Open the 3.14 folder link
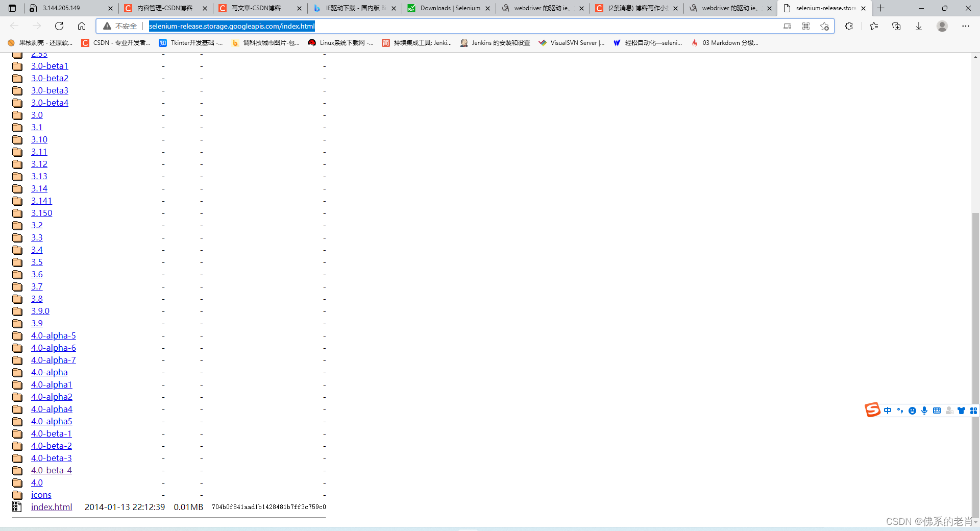 coord(39,188)
